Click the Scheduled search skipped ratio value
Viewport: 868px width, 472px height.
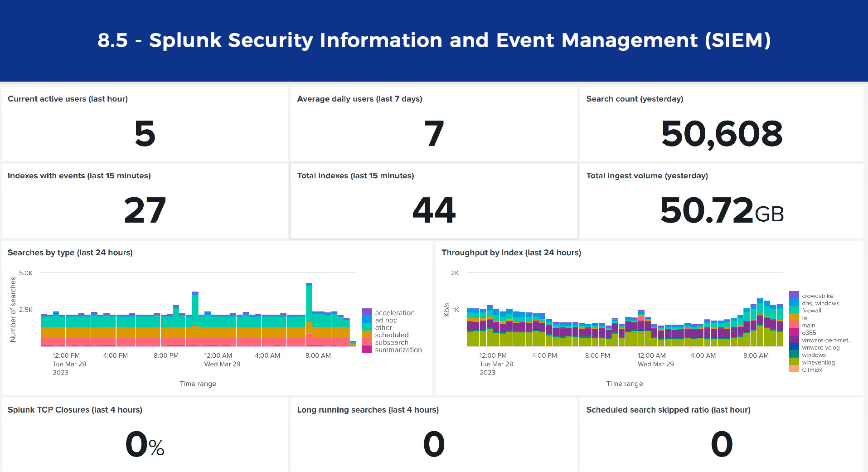click(x=722, y=444)
